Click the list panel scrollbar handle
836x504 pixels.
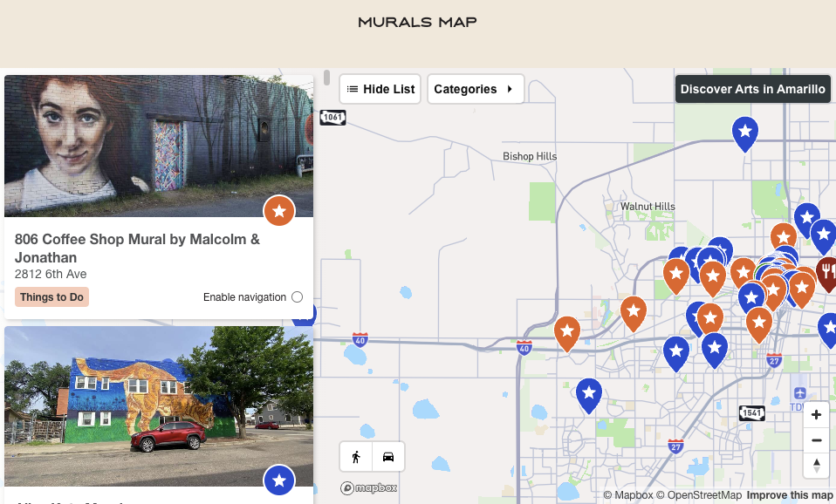(326, 78)
